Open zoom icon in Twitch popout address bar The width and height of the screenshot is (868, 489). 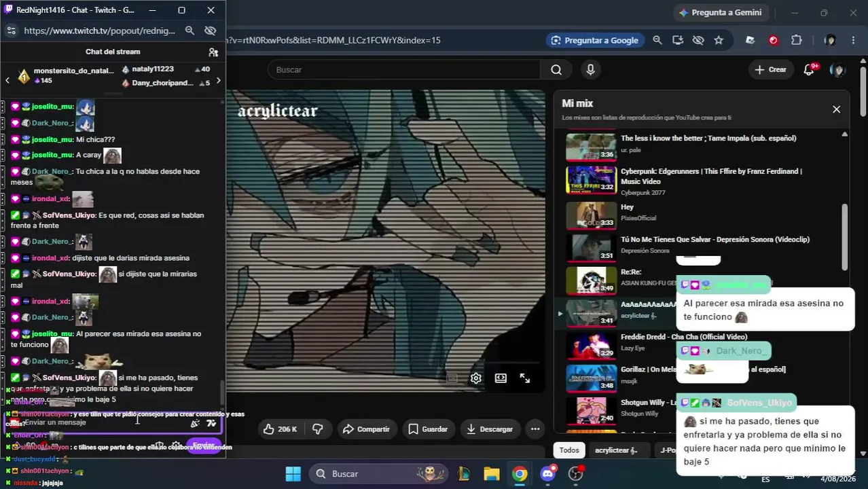pos(190,31)
